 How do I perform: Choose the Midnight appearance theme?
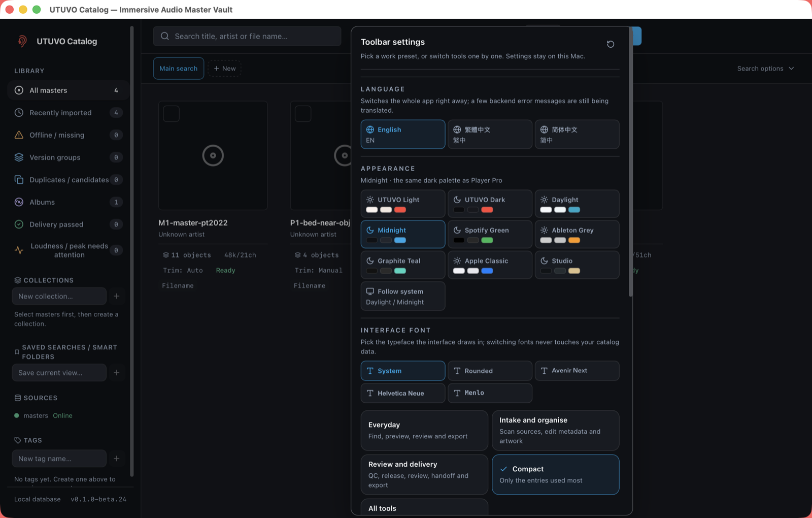403,234
